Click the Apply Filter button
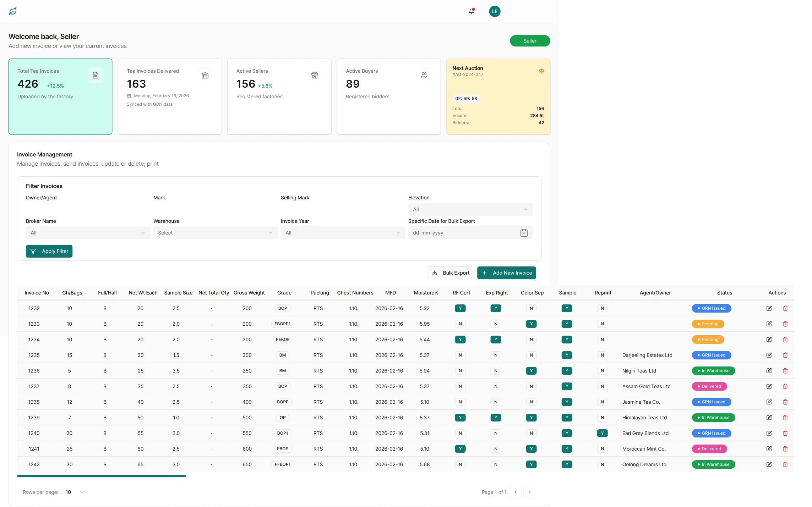 pyautogui.click(x=49, y=251)
